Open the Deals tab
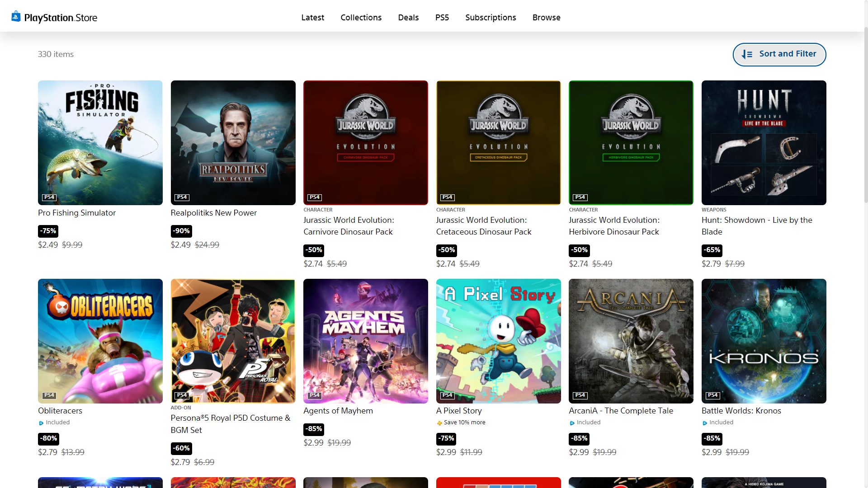Screen dimensions: 868x488 click(408, 18)
